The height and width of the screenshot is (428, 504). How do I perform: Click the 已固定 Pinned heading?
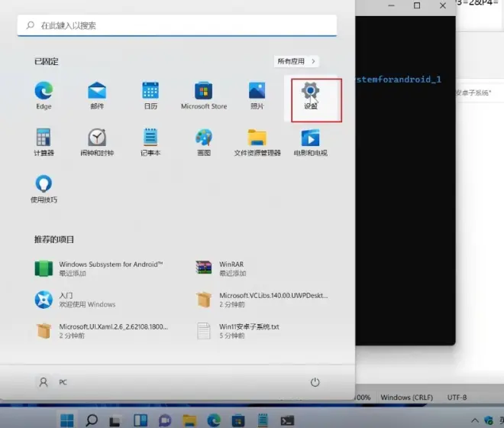(x=47, y=61)
